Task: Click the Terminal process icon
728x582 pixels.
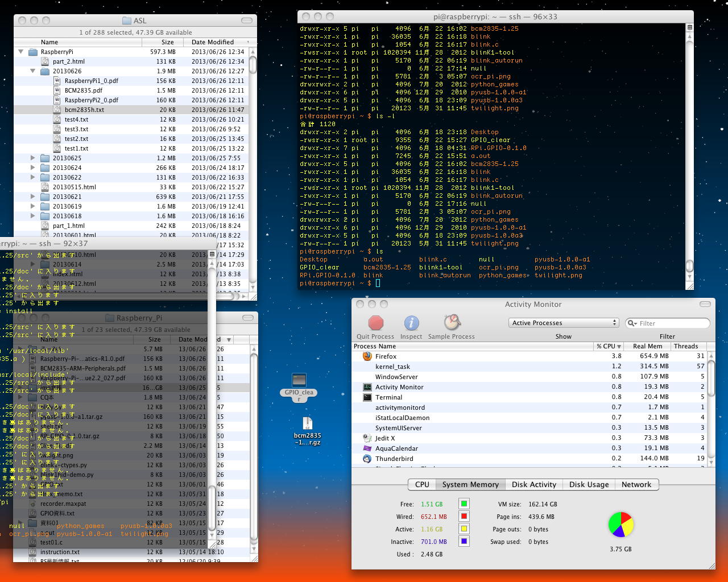Action: [x=367, y=397]
